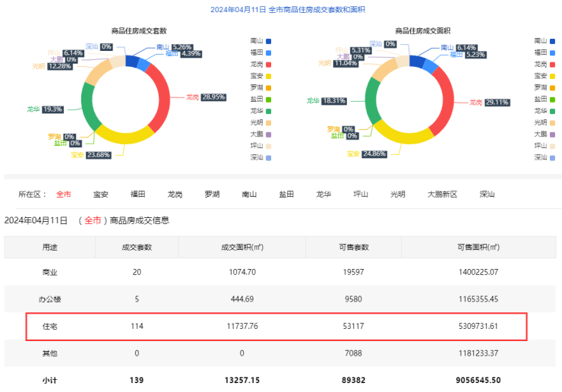Screen dimensions: 562x392
Task: Choose the 罗湖 district tab
Action: pyautogui.click(x=213, y=194)
